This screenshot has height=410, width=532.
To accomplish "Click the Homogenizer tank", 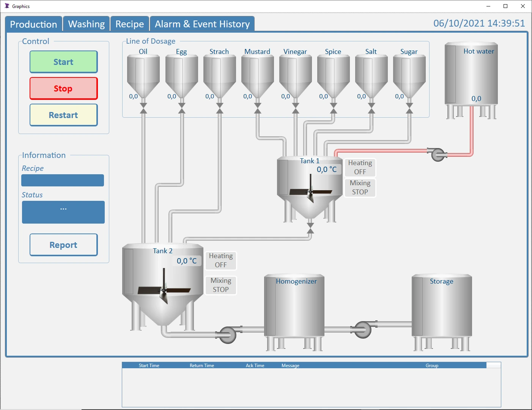I will pos(294,312).
